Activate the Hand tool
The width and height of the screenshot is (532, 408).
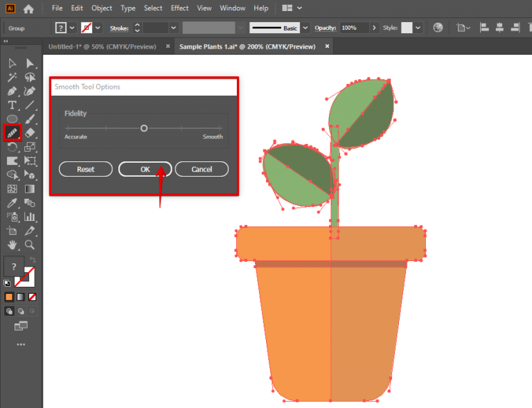pos(12,245)
